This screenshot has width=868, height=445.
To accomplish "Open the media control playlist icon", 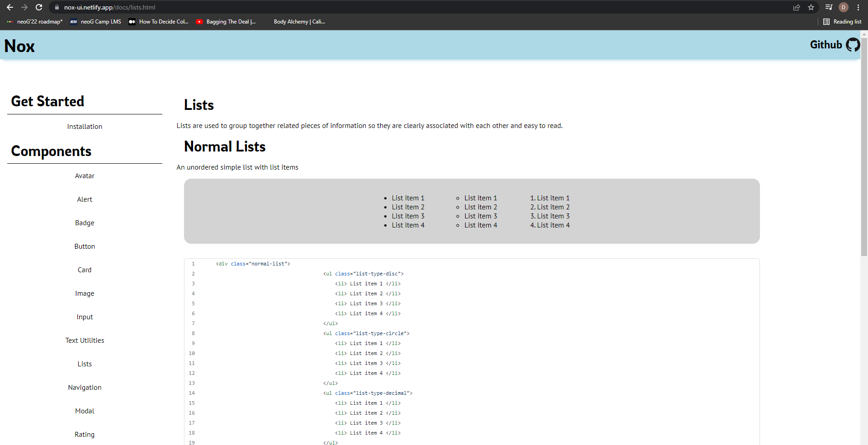I will coord(829,7).
